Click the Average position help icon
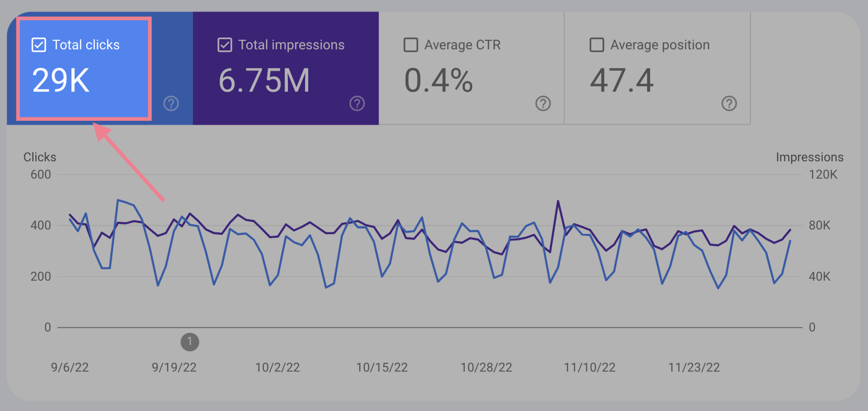This screenshot has height=411, width=868. click(x=729, y=104)
